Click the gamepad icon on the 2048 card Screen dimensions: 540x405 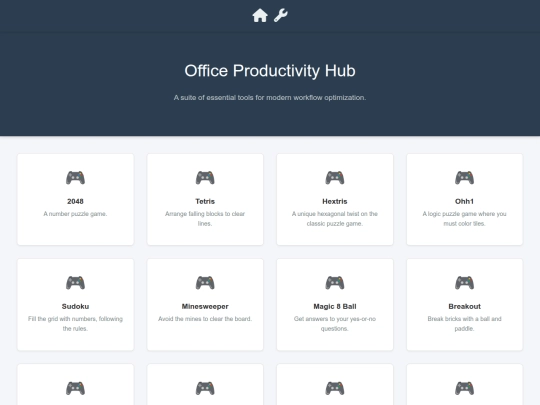click(75, 178)
